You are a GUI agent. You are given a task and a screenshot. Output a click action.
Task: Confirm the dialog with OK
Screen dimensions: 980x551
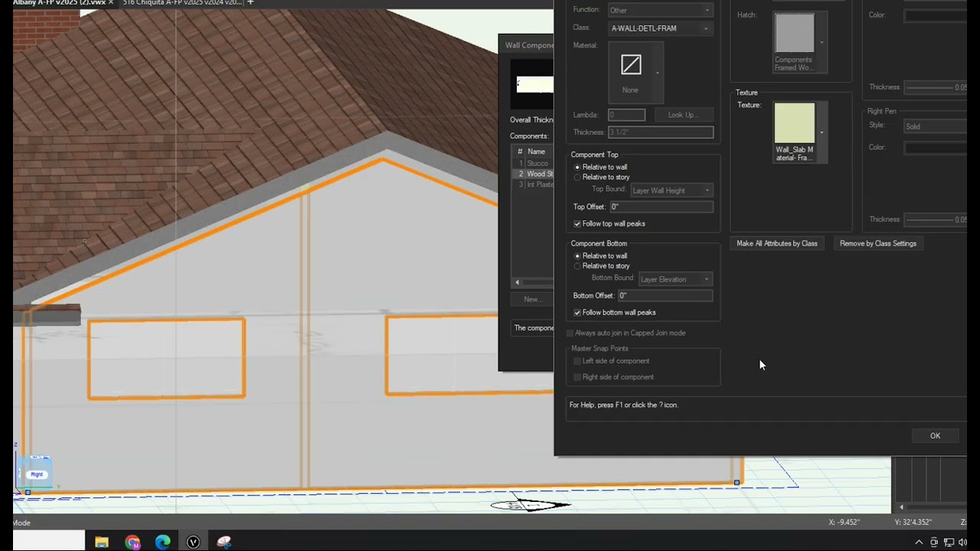pyautogui.click(x=935, y=435)
